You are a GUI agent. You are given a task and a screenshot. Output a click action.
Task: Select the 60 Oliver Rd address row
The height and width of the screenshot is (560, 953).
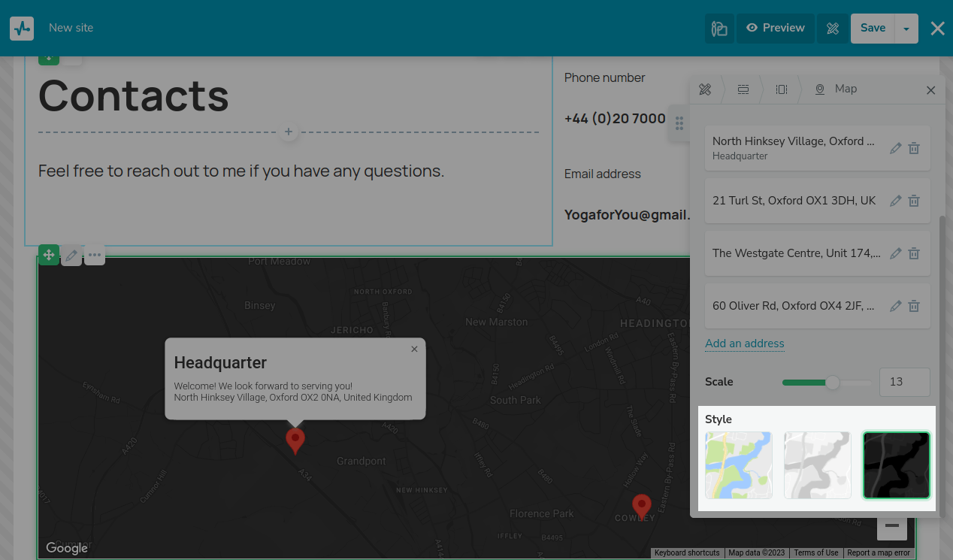click(x=818, y=306)
